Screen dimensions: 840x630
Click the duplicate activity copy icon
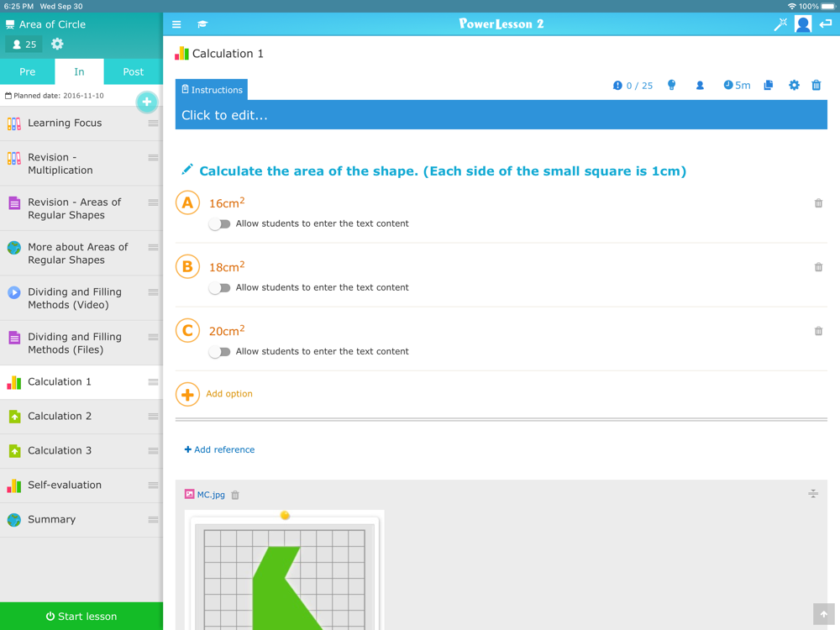(x=769, y=85)
